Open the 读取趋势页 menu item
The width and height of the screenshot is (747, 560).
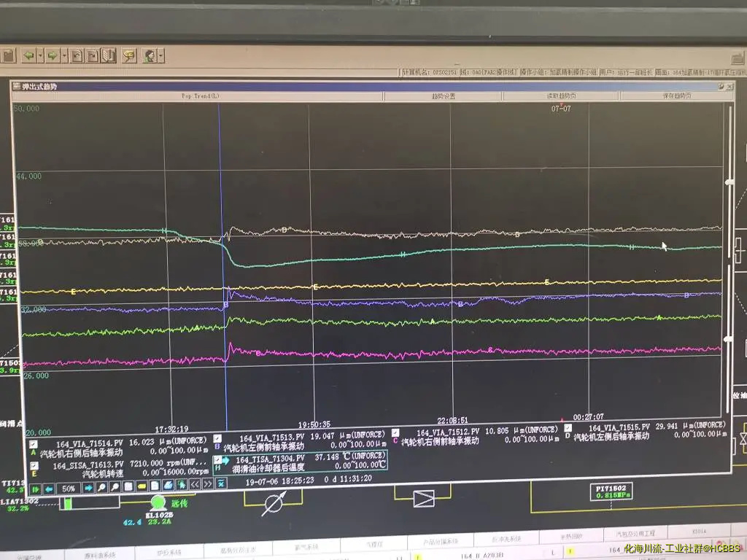(560, 96)
